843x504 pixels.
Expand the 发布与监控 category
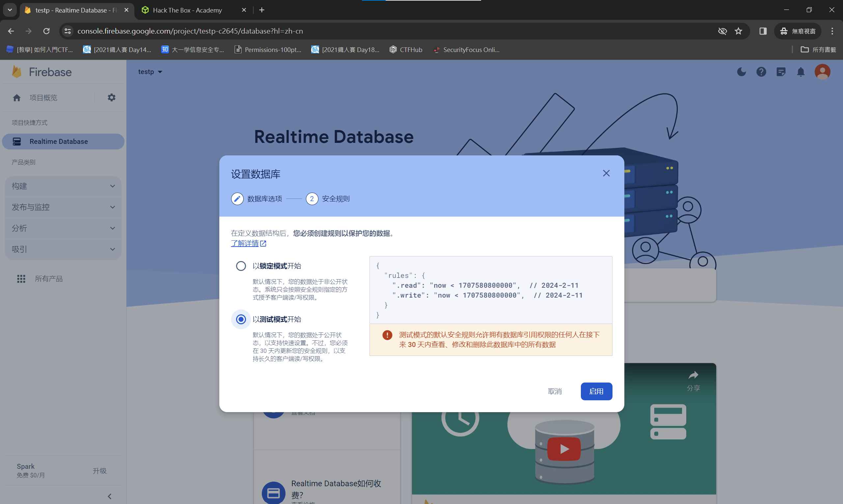click(x=63, y=207)
